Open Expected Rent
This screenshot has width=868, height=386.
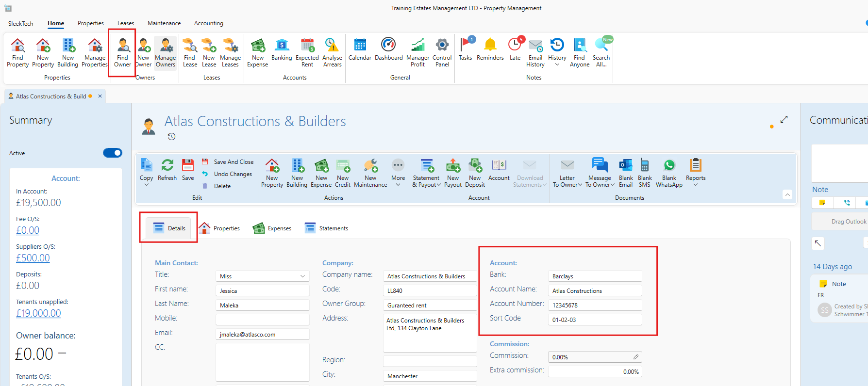point(307,52)
